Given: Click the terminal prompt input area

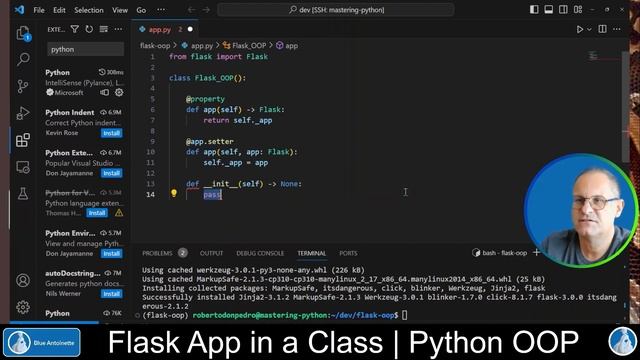Looking at the screenshot, I should click(x=404, y=315).
